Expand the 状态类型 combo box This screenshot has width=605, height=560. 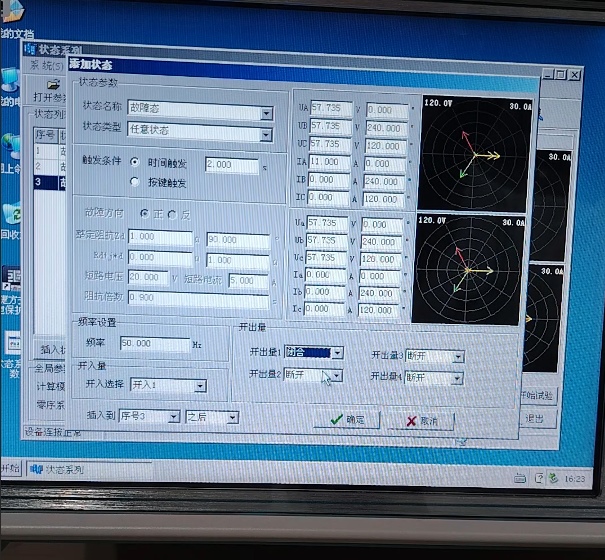click(265, 128)
